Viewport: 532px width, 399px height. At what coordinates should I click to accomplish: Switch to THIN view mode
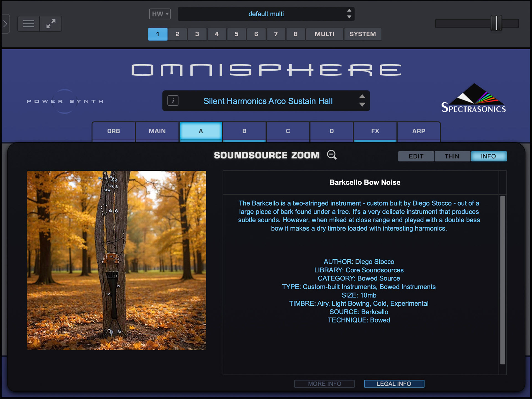452,156
